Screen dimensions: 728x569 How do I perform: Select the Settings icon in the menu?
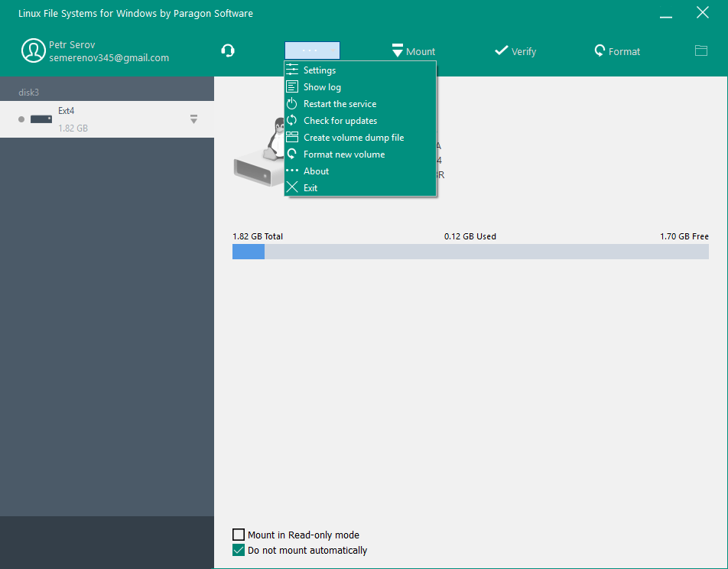[293, 70]
